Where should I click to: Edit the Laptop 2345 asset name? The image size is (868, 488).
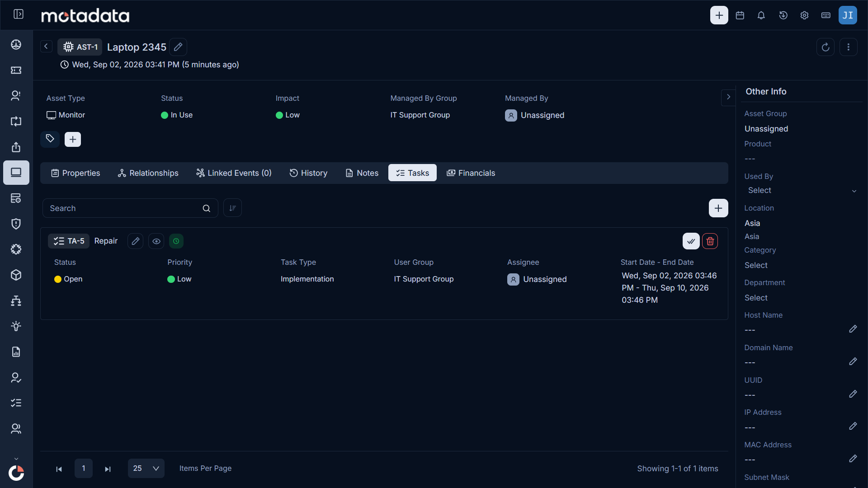click(178, 47)
